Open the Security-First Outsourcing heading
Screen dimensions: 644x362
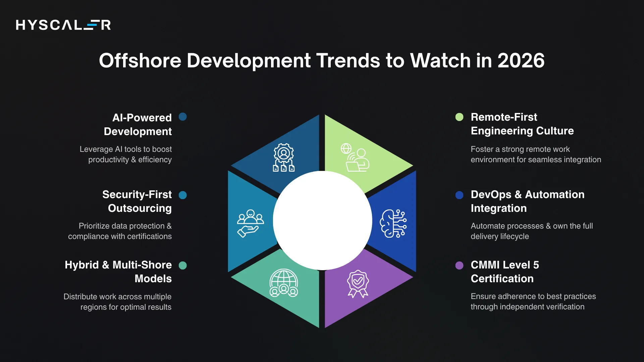tap(137, 201)
